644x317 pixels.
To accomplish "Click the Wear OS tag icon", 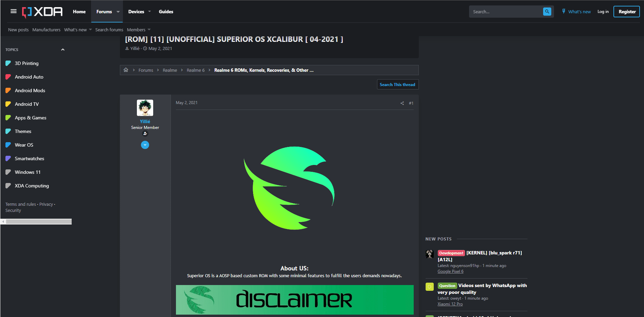I will 8,145.
